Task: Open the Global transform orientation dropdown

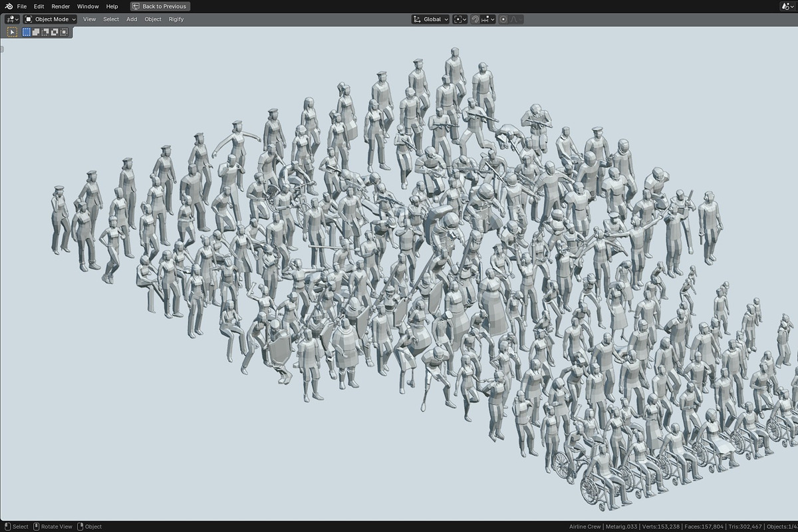Action: tap(430, 19)
